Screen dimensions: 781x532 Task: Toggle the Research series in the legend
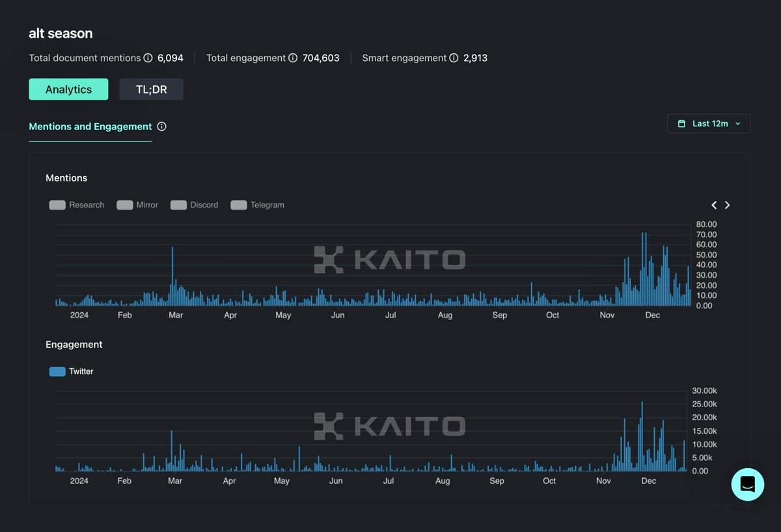(57, 204)
